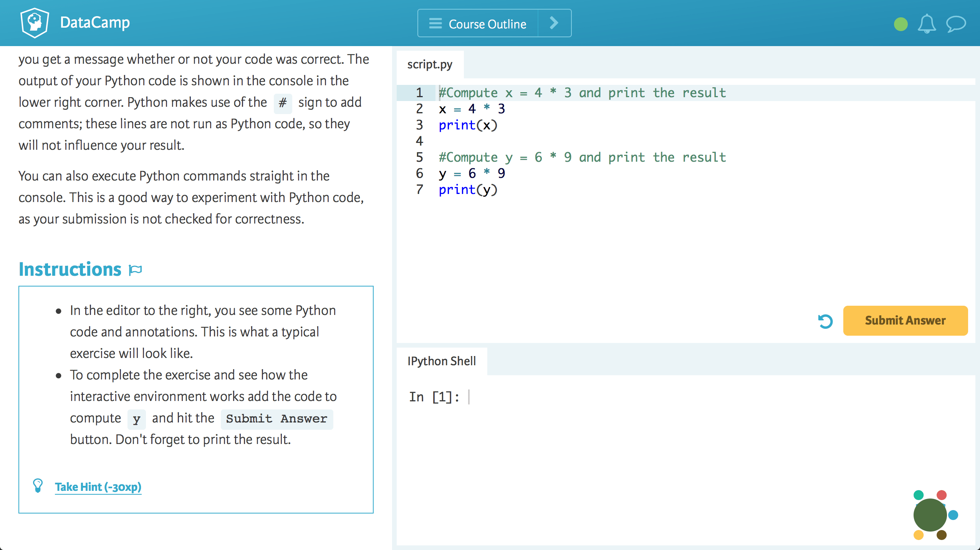Click the DataCamp brand name text
The height and width of the screenshot is (550, 980).
tap(95, 23)
